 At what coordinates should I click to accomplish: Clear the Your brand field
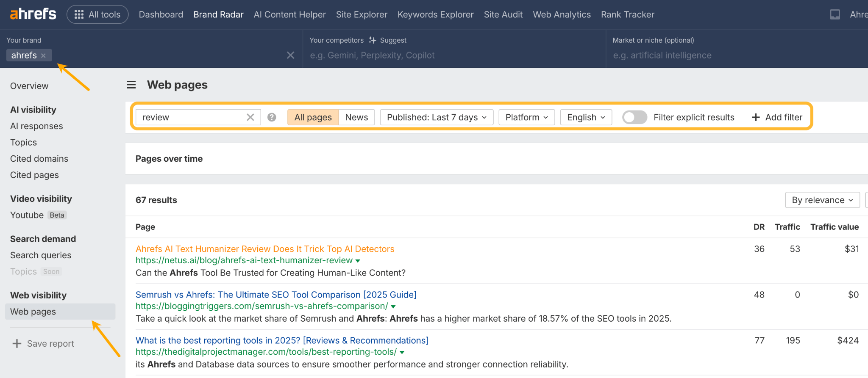pos(290,55)
